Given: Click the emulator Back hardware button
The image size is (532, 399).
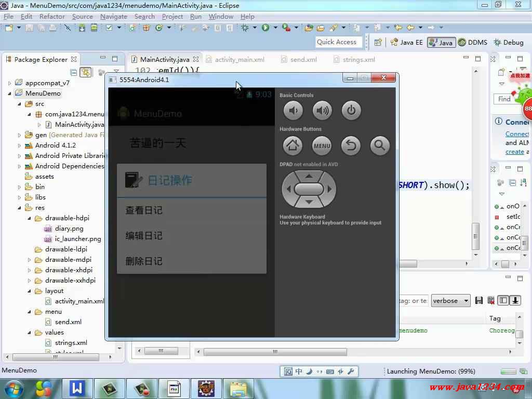Looking at the screenshot, I should [351, 145].
